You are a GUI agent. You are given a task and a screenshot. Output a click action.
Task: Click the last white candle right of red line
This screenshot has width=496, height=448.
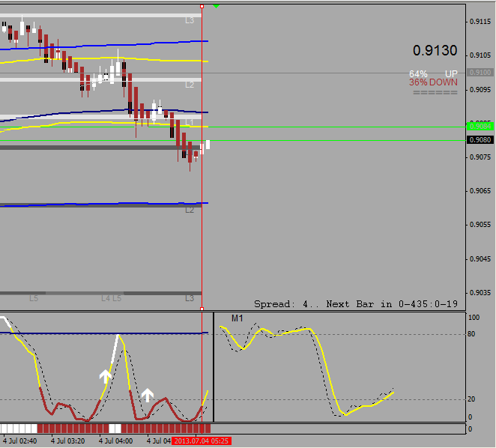pyautogui.click(x=208, y=145)
